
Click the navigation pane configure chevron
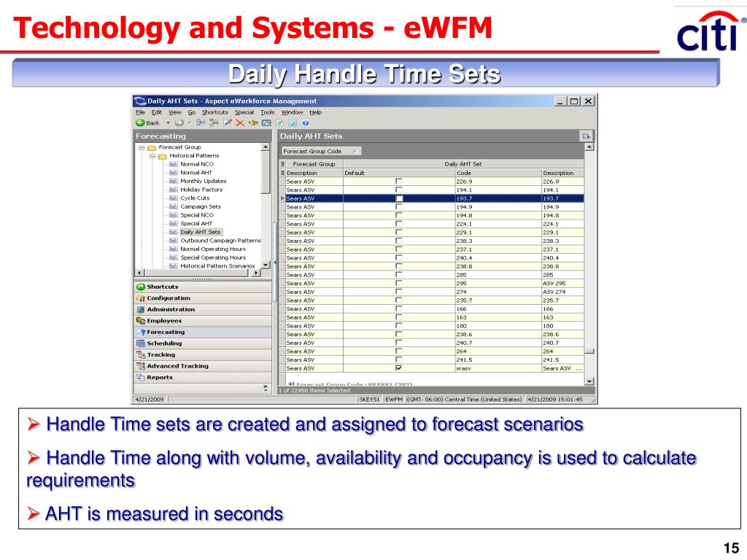(x=266, y=388)
